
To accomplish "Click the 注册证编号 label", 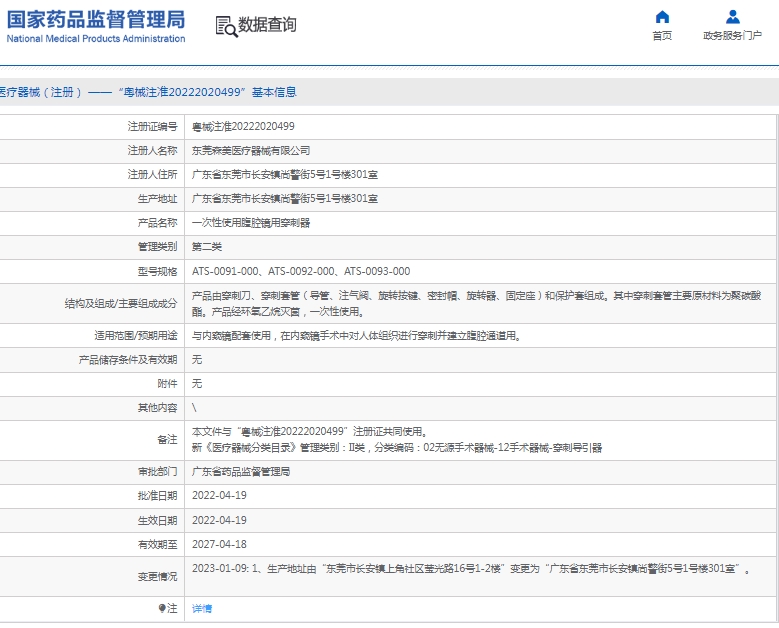I will tap(153, 127).
